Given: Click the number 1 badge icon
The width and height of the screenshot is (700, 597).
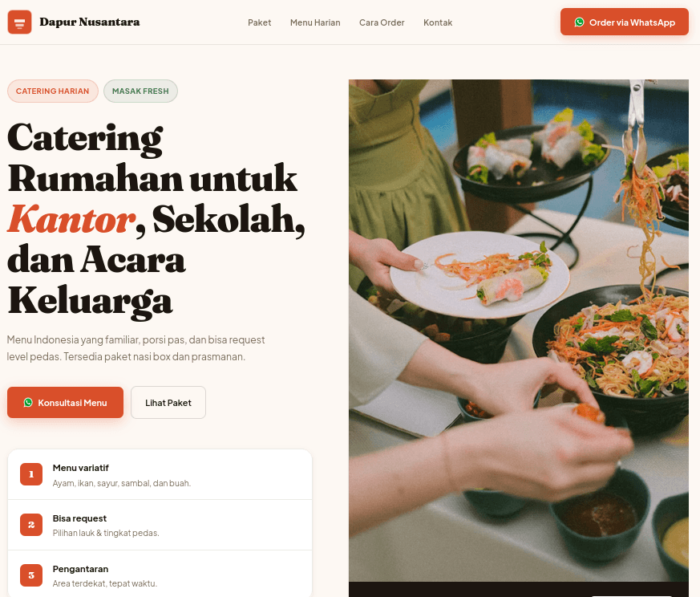Looking at the screenshot, I should pos(31,474).
